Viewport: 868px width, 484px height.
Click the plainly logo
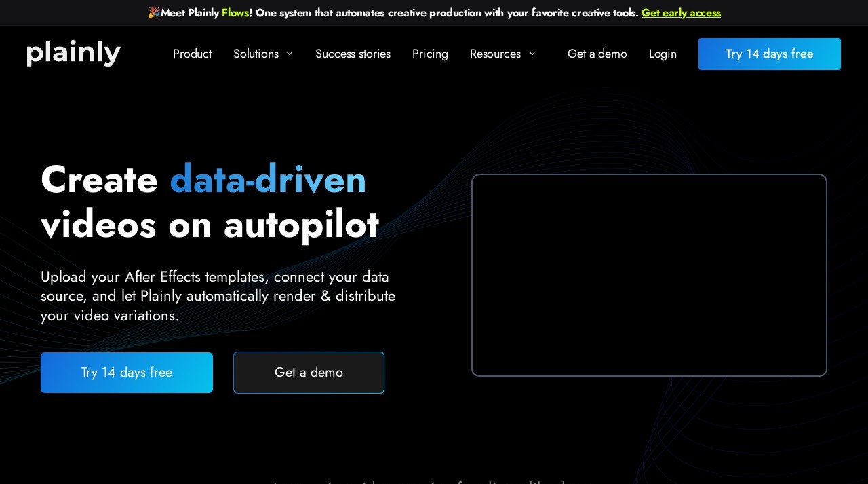(74, 54)
